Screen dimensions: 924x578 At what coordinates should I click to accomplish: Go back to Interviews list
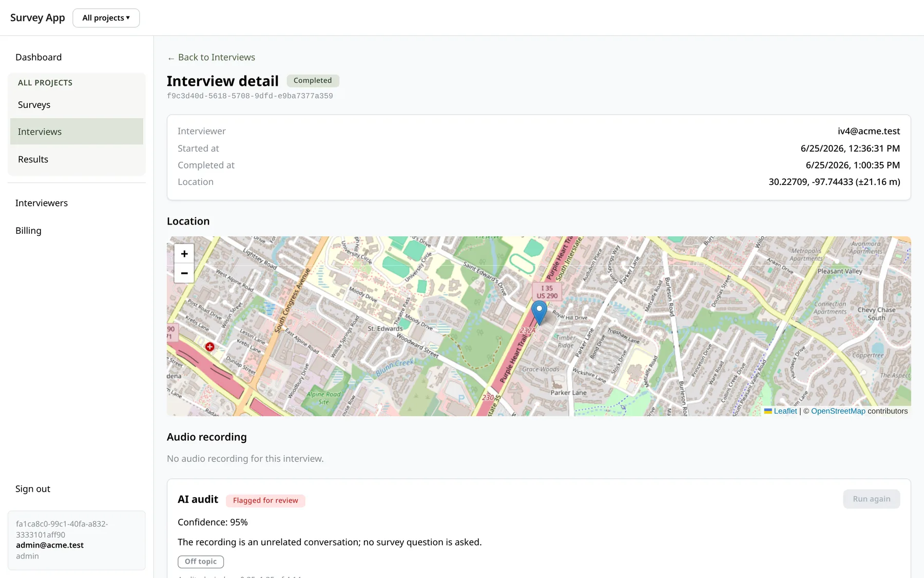[x=211, y=58]
